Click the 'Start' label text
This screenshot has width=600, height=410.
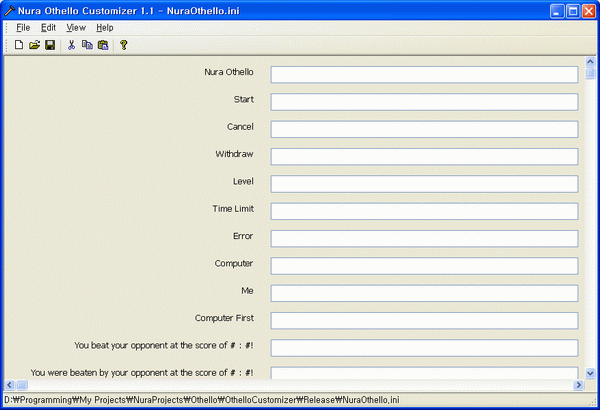pyautogui.click(x=244, y=100)
